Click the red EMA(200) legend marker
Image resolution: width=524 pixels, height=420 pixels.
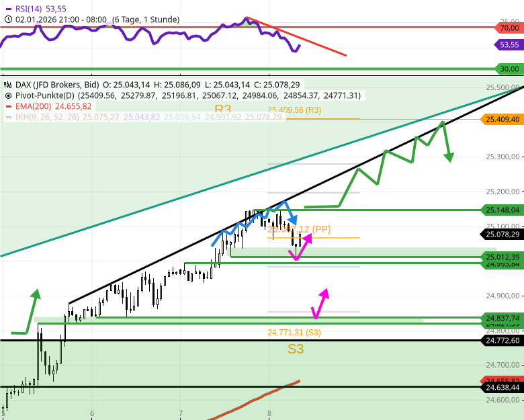[7, 106]
